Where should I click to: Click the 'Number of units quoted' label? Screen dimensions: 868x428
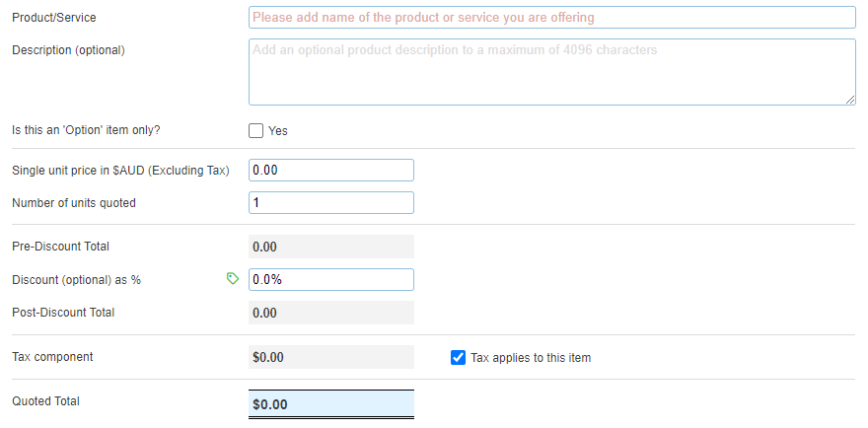(74, 203)
